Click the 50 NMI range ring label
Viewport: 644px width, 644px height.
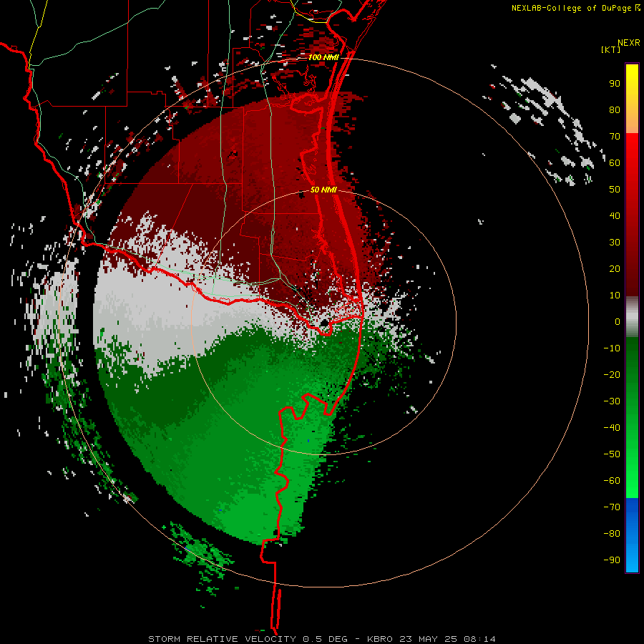click(323, 190)
